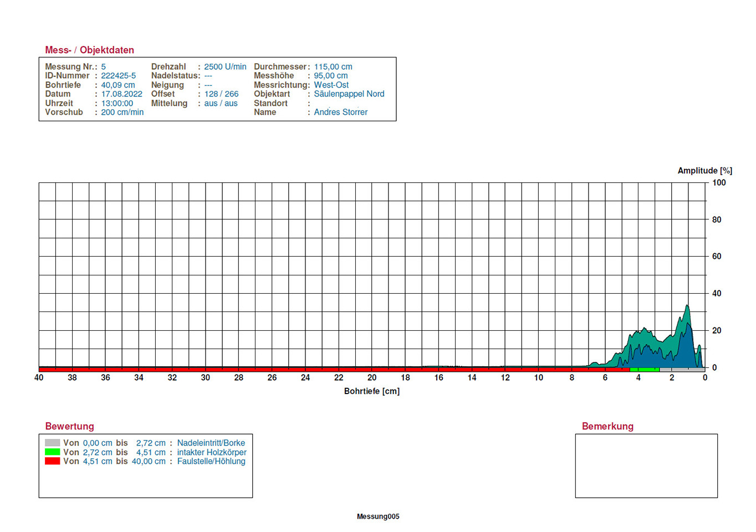Screen dimensions: 756x532
Task: Click the Amplitude [%] axis title
Action: 704,171
